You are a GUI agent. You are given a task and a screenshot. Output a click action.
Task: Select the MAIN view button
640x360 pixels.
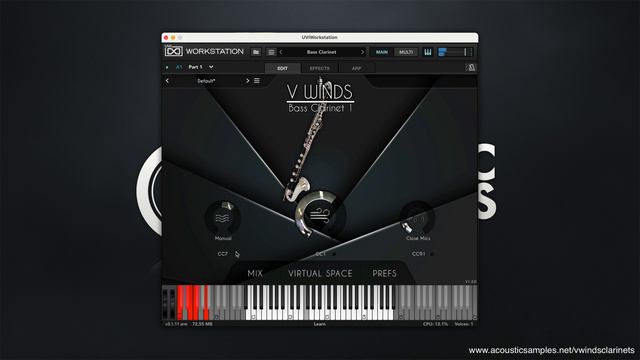pyautogui.click(x=382, y=52)
